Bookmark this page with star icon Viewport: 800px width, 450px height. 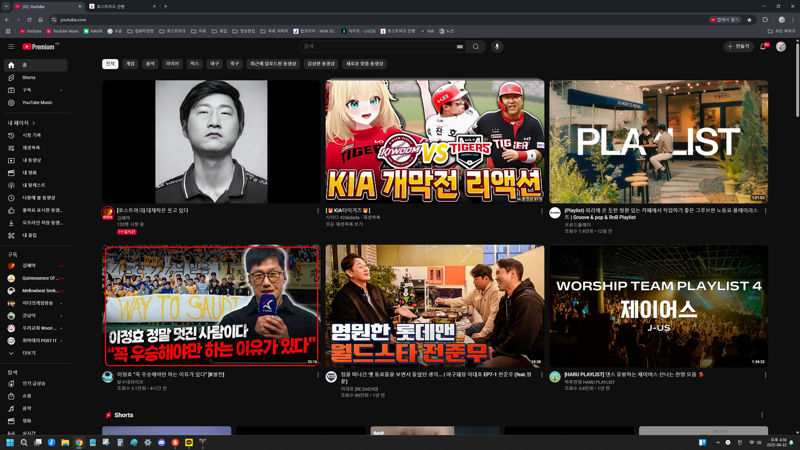749,19
